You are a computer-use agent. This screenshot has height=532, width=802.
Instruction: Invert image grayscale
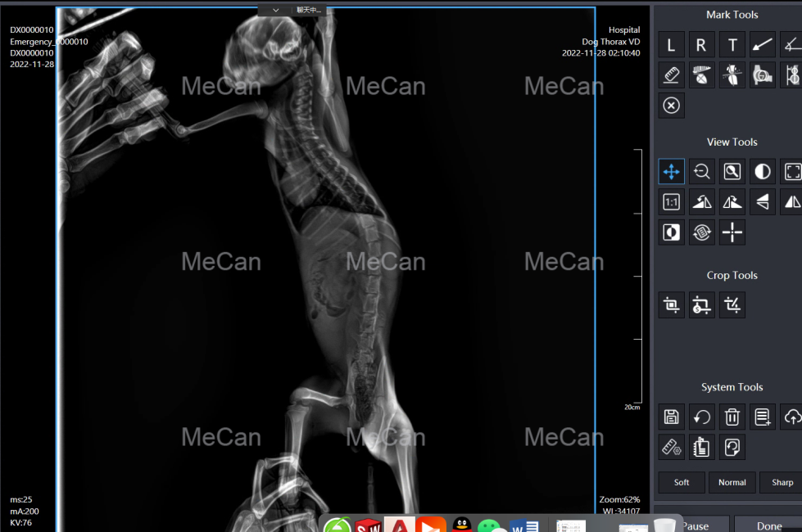[671, 232]
